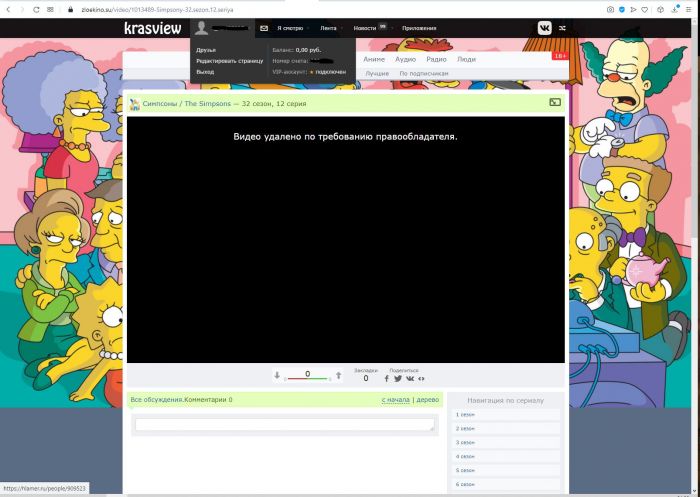Click the Все обсуждения link

pyautogui.click(x=156, y=400)
